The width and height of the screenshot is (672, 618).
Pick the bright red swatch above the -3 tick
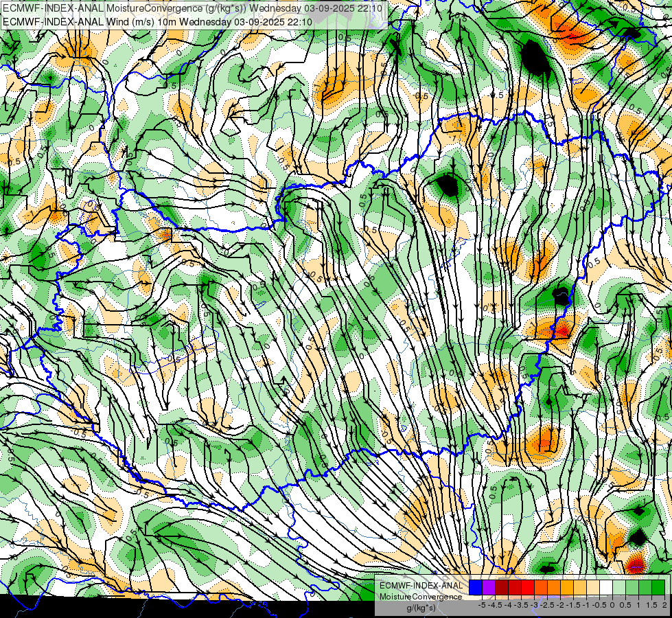[528, 588]
